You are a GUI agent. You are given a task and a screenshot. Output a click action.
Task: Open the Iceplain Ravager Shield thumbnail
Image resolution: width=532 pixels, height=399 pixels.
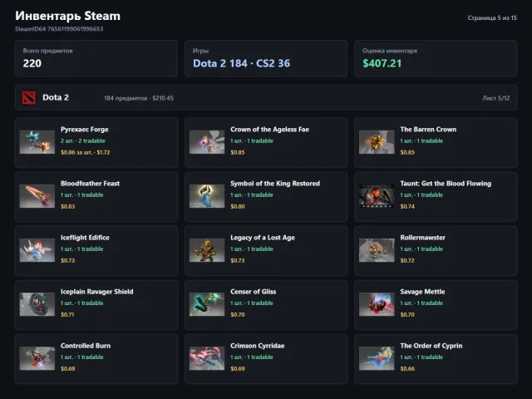(x=37, y=304)
